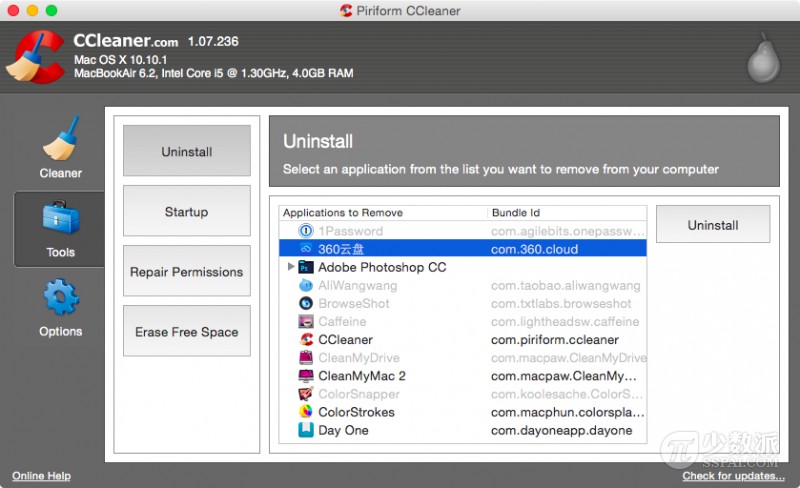Click bundle id com.dayoneapp.dayone
The image size is (800, 488).
pyautogui.click(x=561, y=430)
